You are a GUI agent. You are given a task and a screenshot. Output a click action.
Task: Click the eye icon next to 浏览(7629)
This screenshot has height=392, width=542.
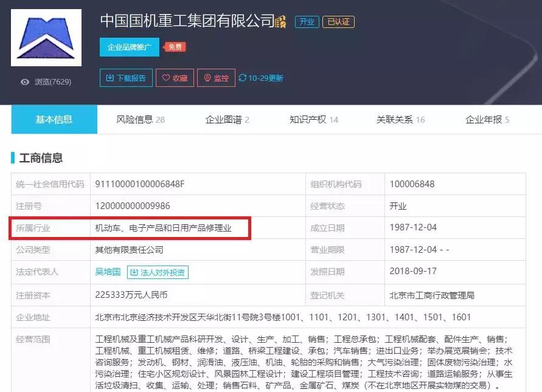pyautogui.click(x=24, y=81)
